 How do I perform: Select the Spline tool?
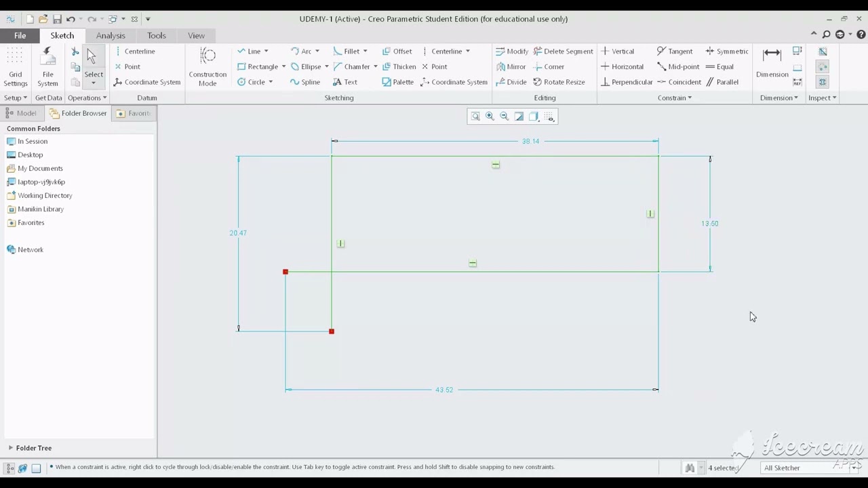click(x=304, y=82)
